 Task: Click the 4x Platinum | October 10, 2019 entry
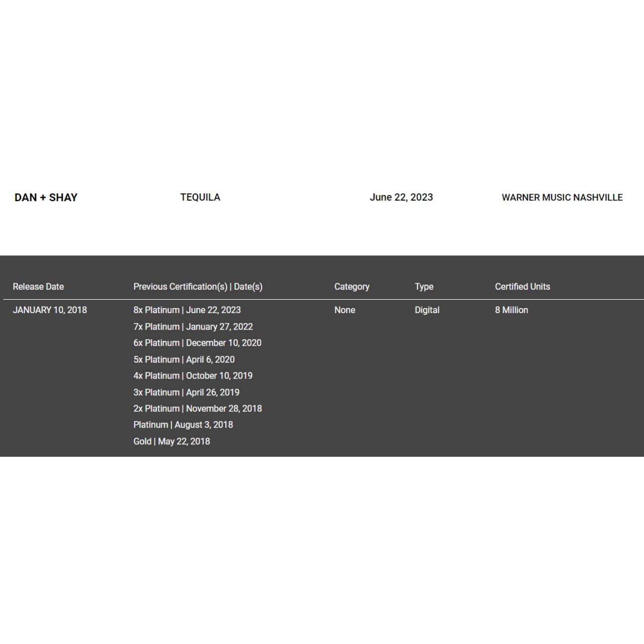tap(193, 376)
